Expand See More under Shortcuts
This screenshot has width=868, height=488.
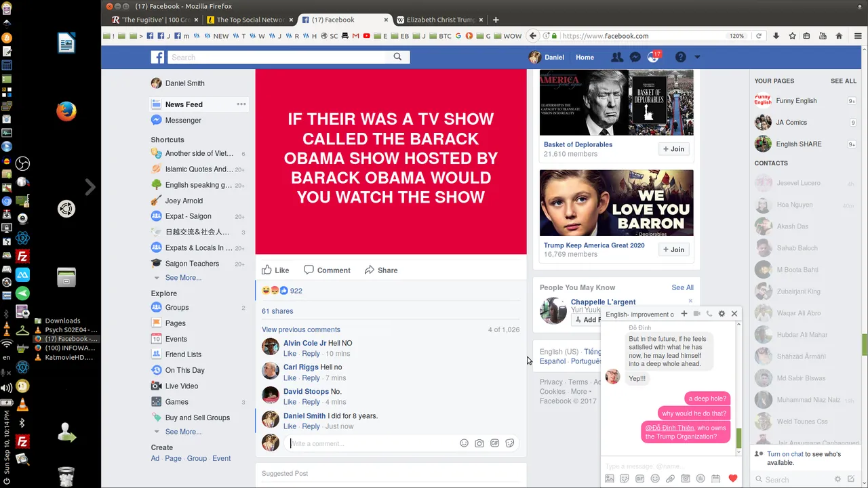183,278
